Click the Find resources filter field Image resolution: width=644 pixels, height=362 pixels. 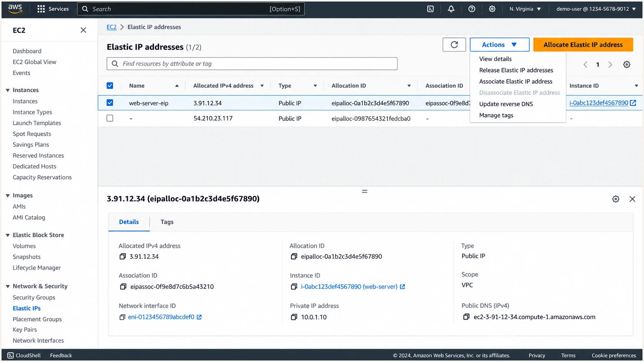[252, 63]
